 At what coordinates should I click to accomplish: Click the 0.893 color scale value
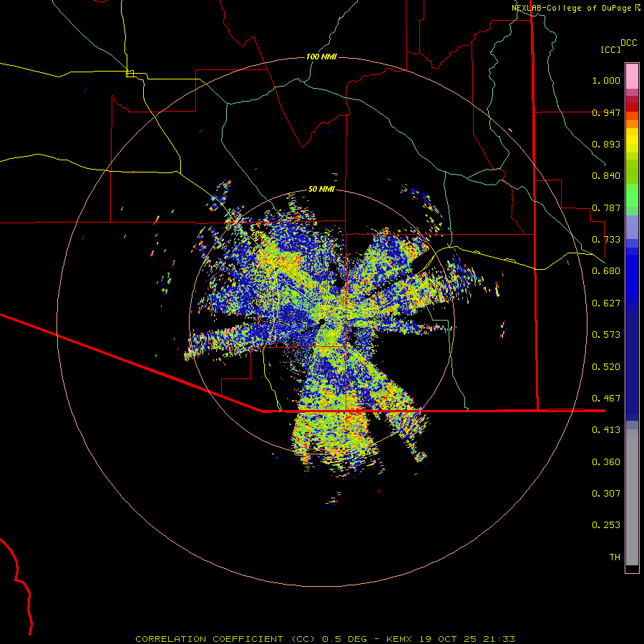coord(606,144)
